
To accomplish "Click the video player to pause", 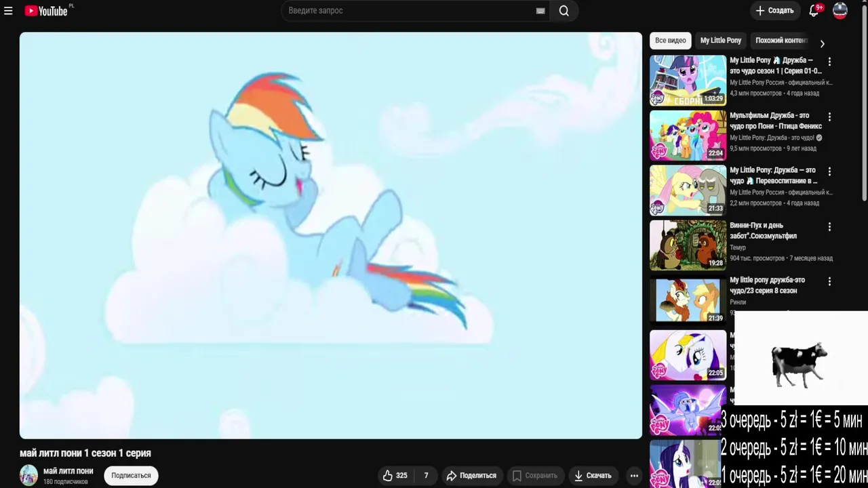I will [x=331, y=235].
